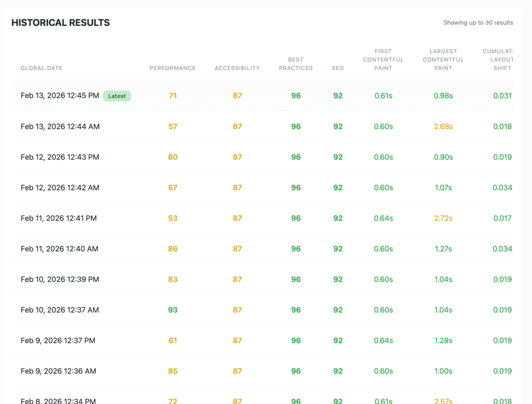Click performance score 57 for Feb 13 12:44 AM
This screenshot has width=532, height=404.
(x=172, y=126)
